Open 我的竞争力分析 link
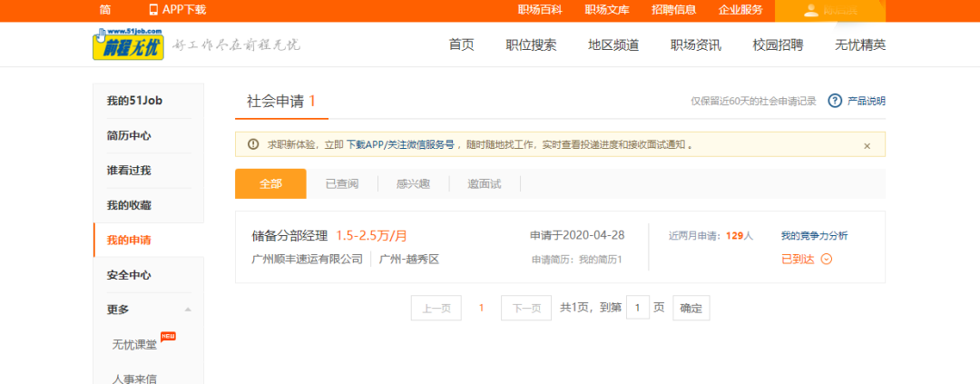The image size is (980, 384). [x=814, y=236]
